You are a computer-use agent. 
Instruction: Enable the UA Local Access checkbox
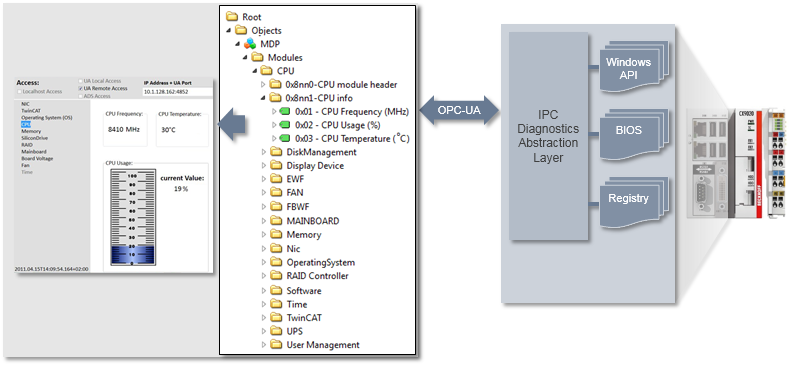tap(81, 81)
